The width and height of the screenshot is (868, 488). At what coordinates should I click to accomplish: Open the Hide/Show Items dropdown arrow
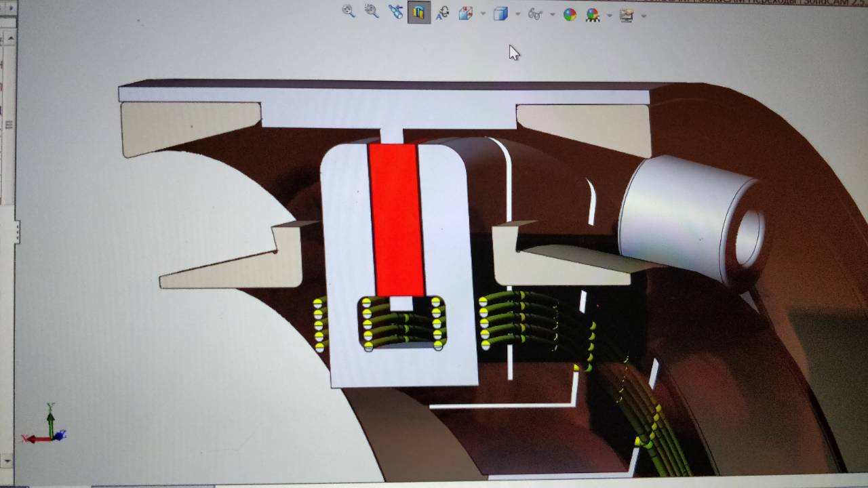coord(552,15)
